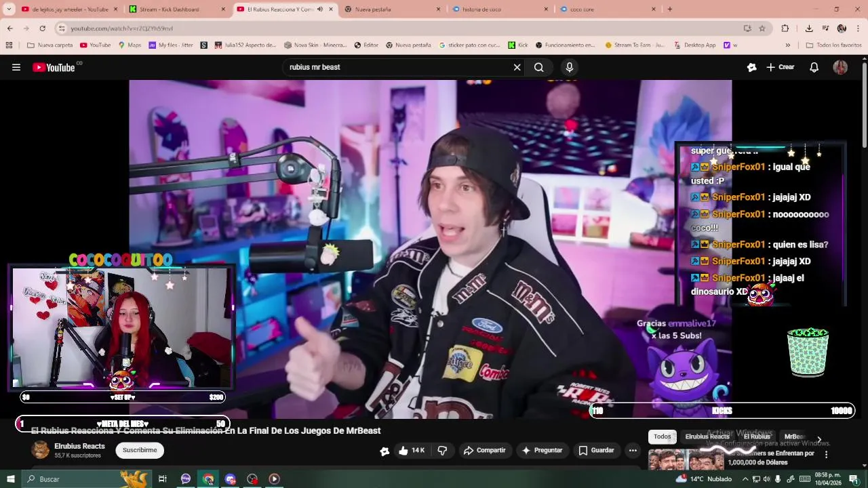The height and width of the screenshot is (488, 868).
Task: Select the El Rubius filter chip
Action: click(757, 436)
